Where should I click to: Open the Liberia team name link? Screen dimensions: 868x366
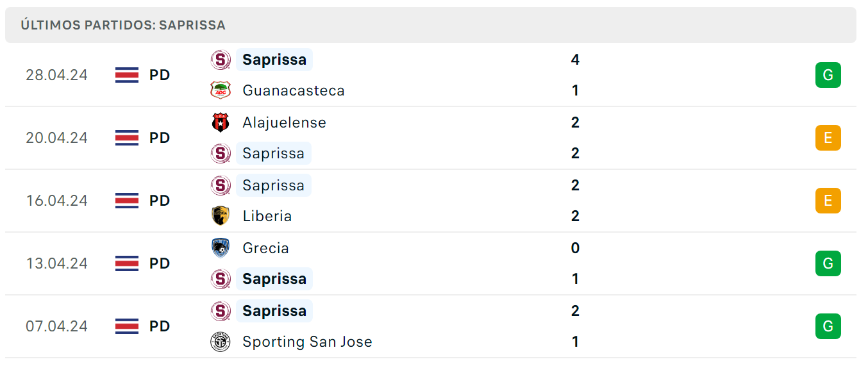click(x=267, y=216)
